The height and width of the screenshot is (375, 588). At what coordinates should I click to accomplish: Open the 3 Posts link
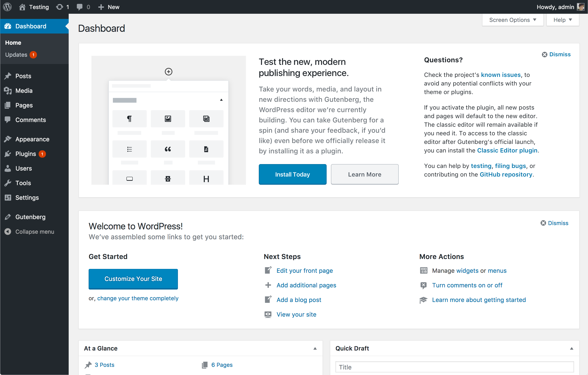104,365
